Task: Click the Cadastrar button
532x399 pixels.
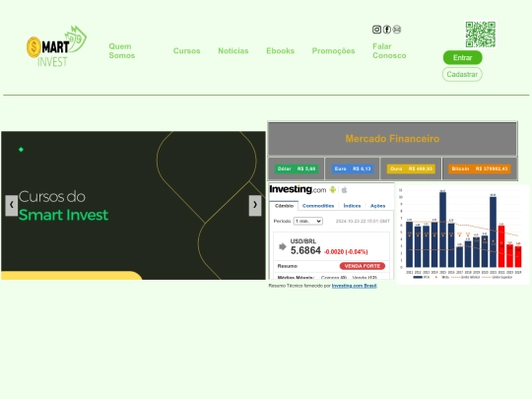Action: click(462, 74)
